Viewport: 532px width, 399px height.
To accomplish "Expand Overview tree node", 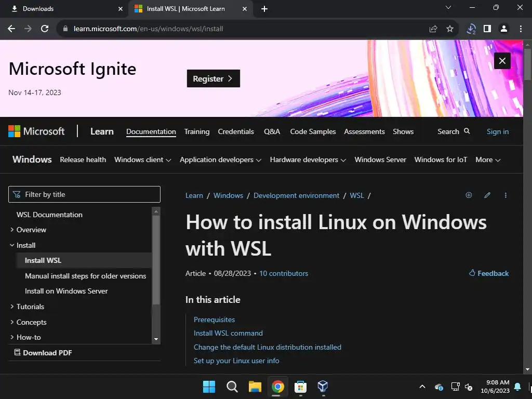I will 12,230.
